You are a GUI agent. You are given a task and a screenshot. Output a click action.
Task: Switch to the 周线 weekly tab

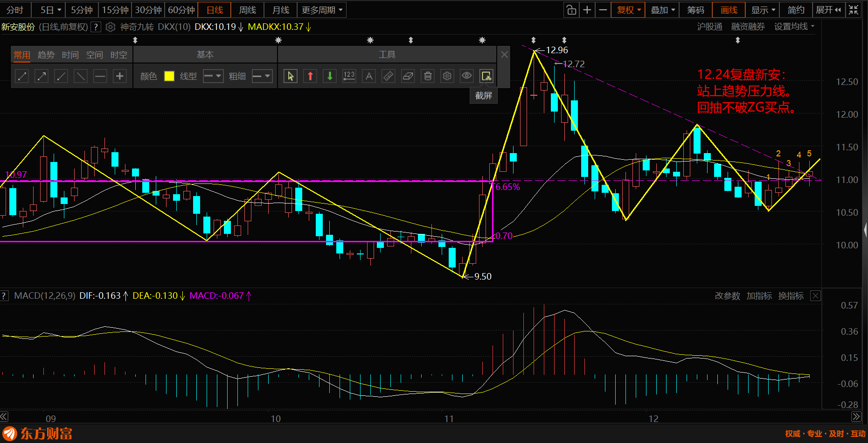(x=247, y=10)
